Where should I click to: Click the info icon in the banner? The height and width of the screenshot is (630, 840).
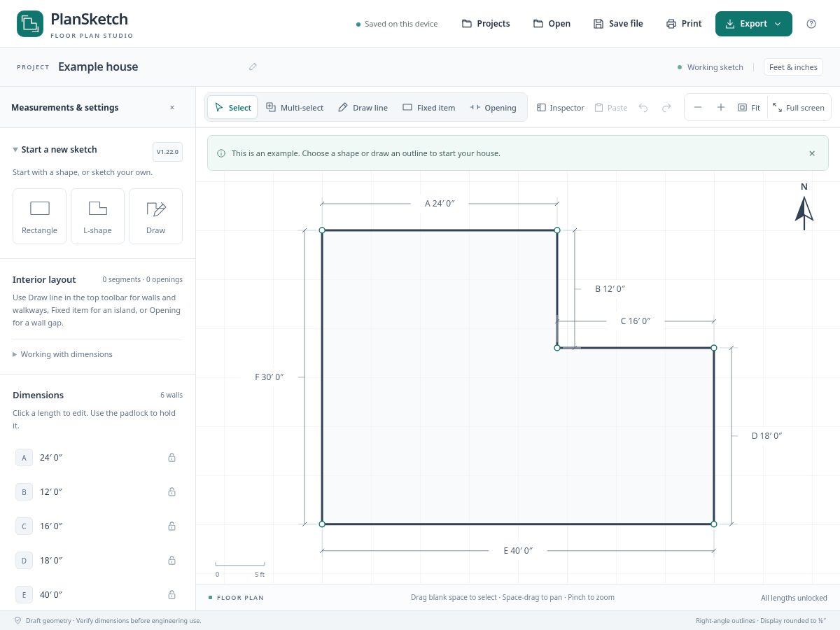tap(221, 153)
